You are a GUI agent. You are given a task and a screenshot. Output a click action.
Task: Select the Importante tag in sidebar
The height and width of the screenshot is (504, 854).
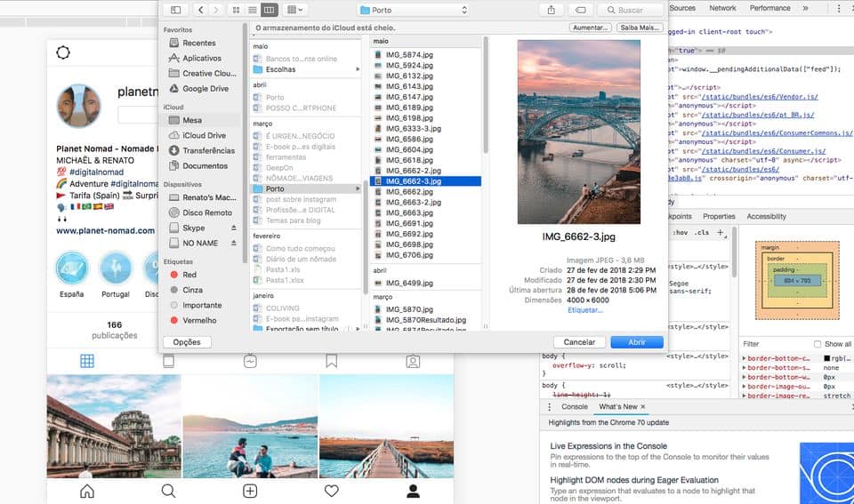[202, 306]
